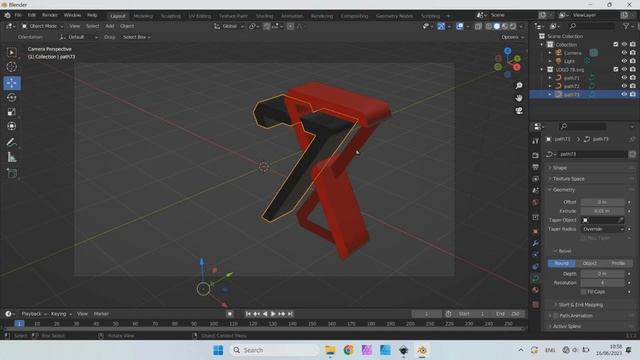
Task: Select the Select Box tool icon
Action: 11,52
